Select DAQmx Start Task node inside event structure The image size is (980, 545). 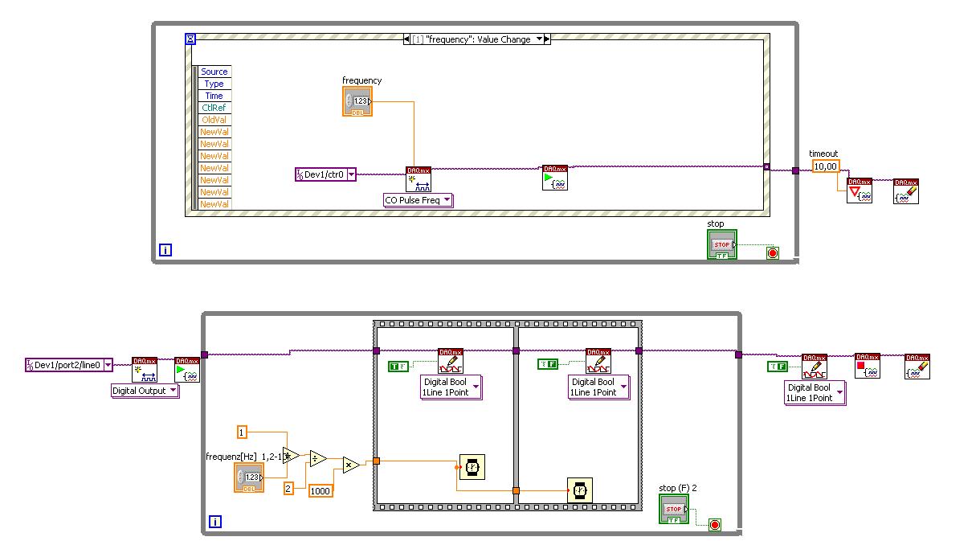pyautogui.click(x=555, y=178)
